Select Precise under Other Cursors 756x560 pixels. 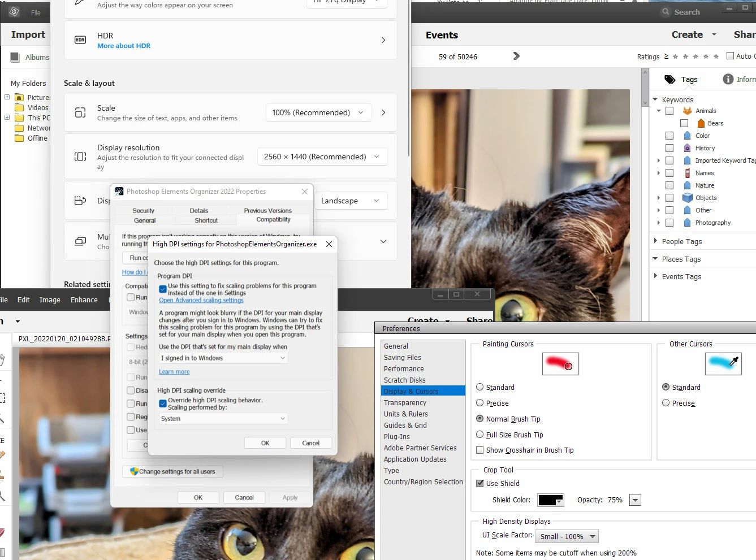pos(666,403)
